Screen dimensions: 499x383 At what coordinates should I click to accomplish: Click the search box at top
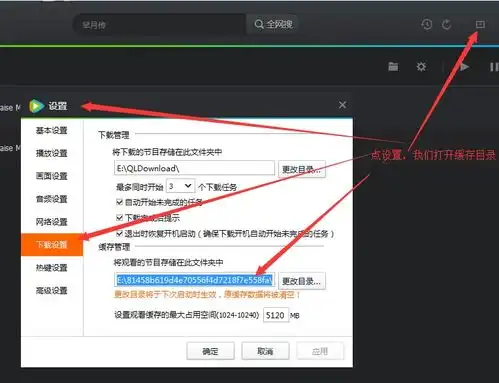coord(160,24)
